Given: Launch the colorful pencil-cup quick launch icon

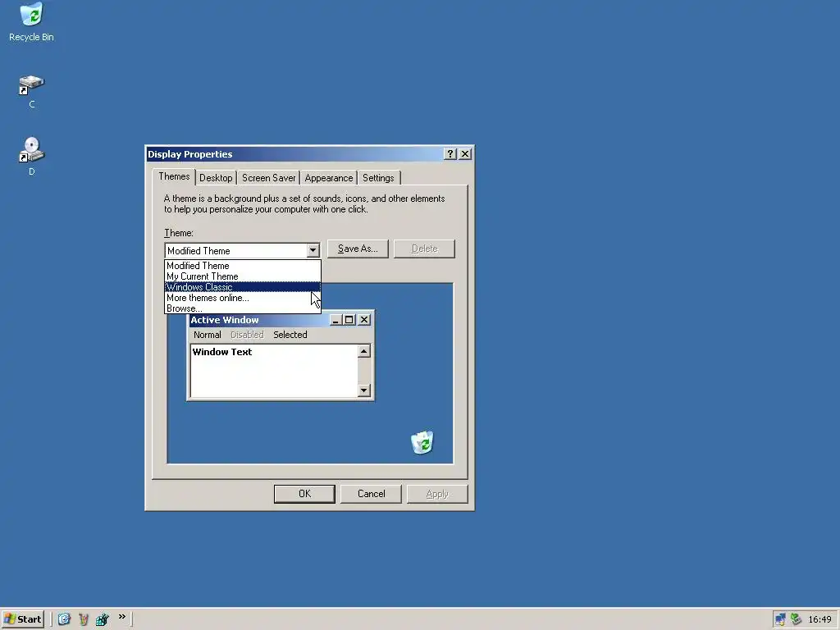Looking at the screenshot, I should pyautogui.click(x=84, y=619).
